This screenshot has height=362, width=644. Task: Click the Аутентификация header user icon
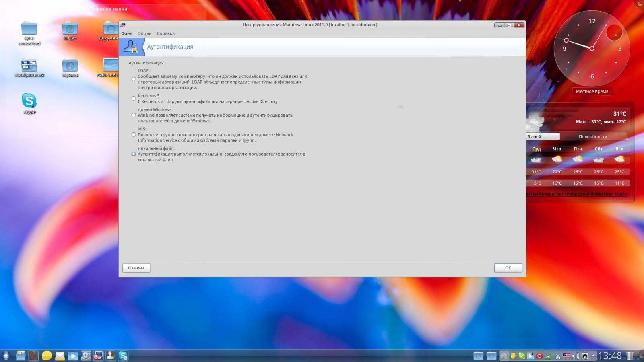[131, 47]
